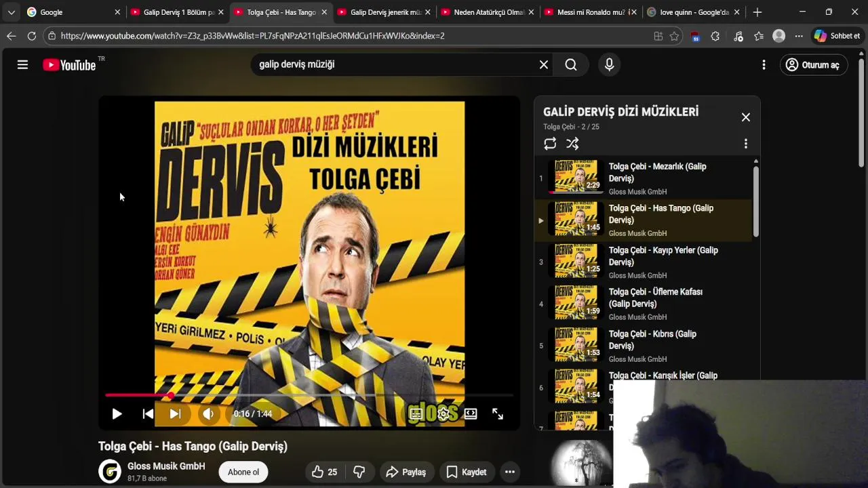Like the video

coord(324,472)
